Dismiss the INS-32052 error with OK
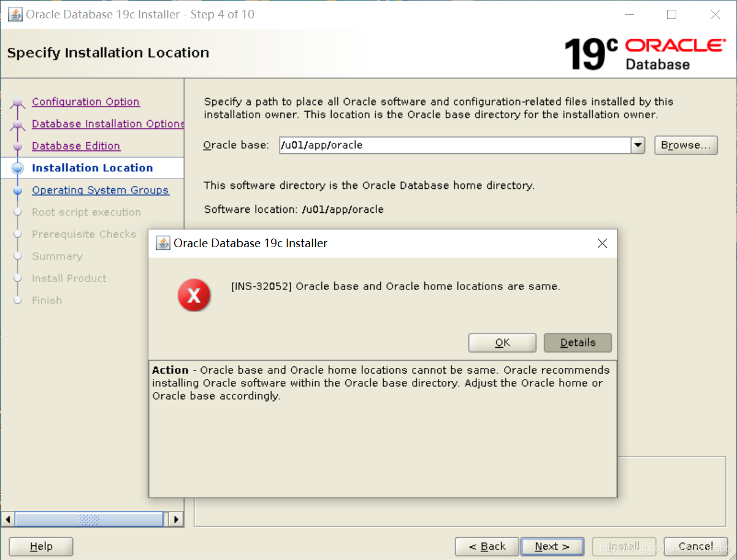This screenshot has width=737, height=560. (x=502, y=342)
